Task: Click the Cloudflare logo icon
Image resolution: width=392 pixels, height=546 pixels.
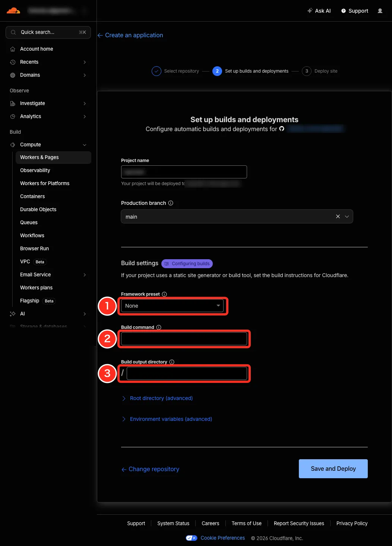Action: pyautogui.click(x=13, y=10)
